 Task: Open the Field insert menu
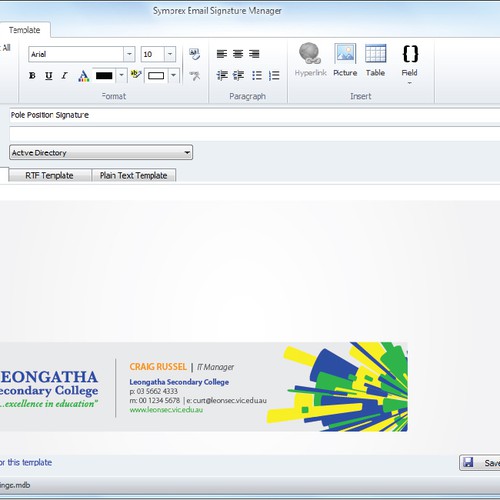[410, 63]
